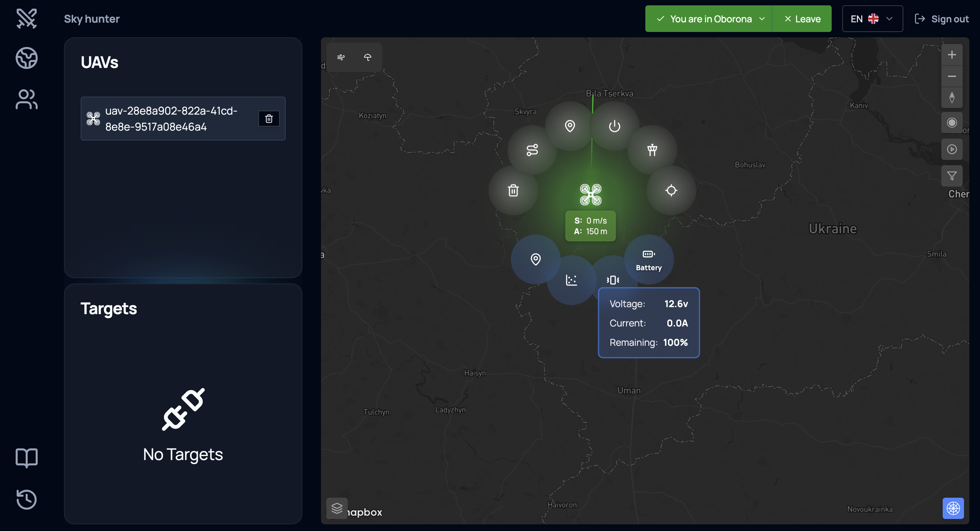Click the power icon in the UAV radial menu

click(614, 126)
